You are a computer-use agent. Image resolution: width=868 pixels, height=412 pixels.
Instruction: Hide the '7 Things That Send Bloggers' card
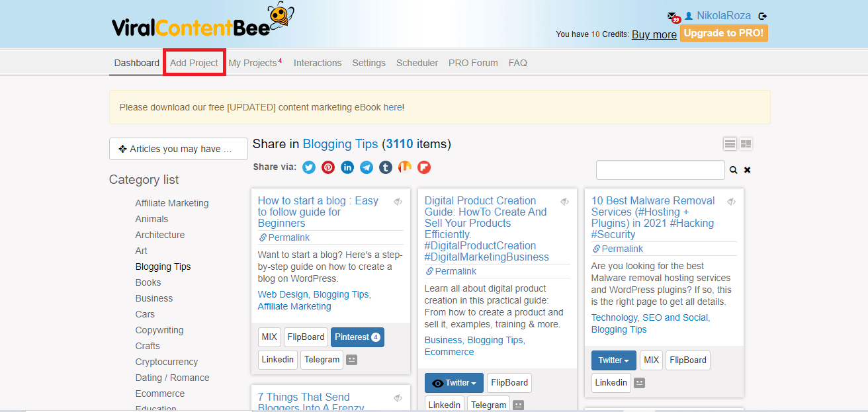[398, 398]
